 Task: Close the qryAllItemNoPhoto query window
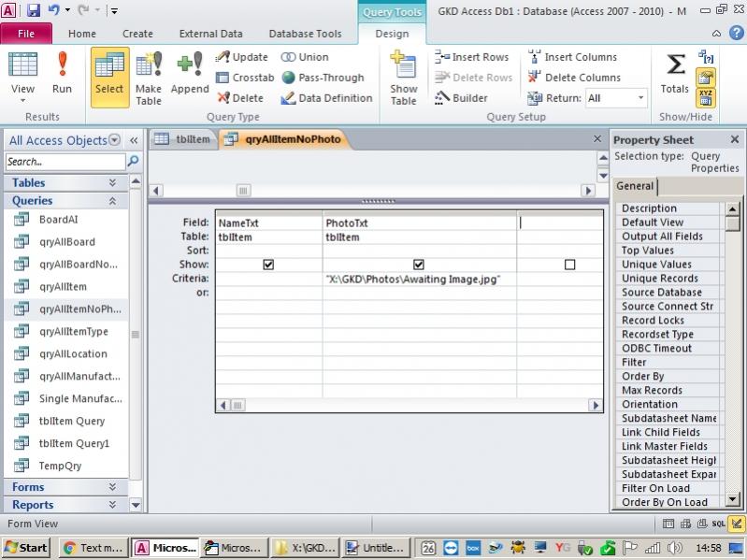click(597, 138)
